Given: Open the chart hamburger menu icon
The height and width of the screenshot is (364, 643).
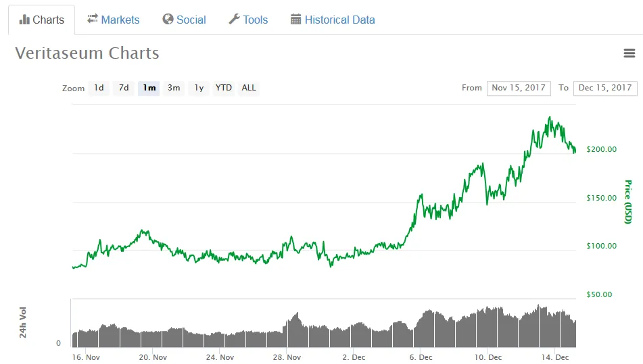Looking at the screenshot, I should coord(629,53).
